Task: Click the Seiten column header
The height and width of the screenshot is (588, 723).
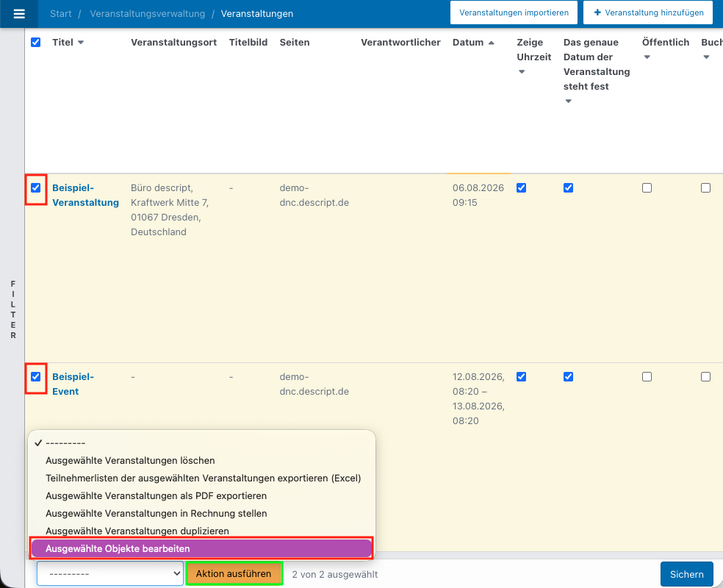Action: point(295,43)
